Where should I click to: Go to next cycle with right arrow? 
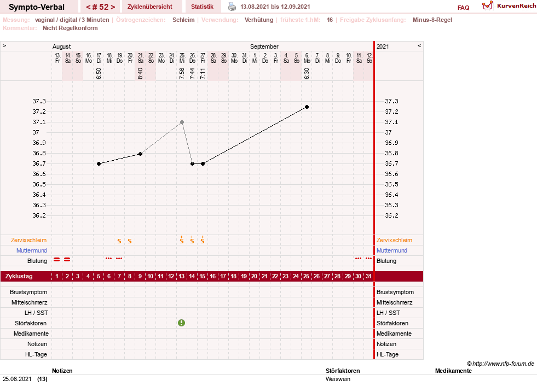[x=113, y=7]
